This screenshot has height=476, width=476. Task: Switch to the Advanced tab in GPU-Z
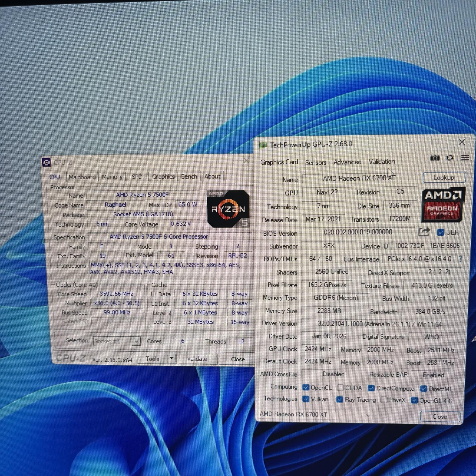tap(347, 162)
